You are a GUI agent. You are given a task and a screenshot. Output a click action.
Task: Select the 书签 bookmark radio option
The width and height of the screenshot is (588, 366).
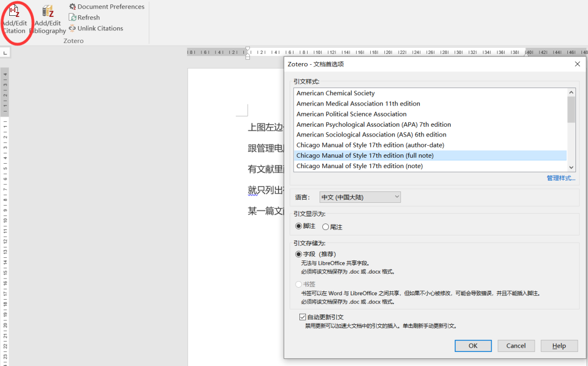click(x=298, y=284)
